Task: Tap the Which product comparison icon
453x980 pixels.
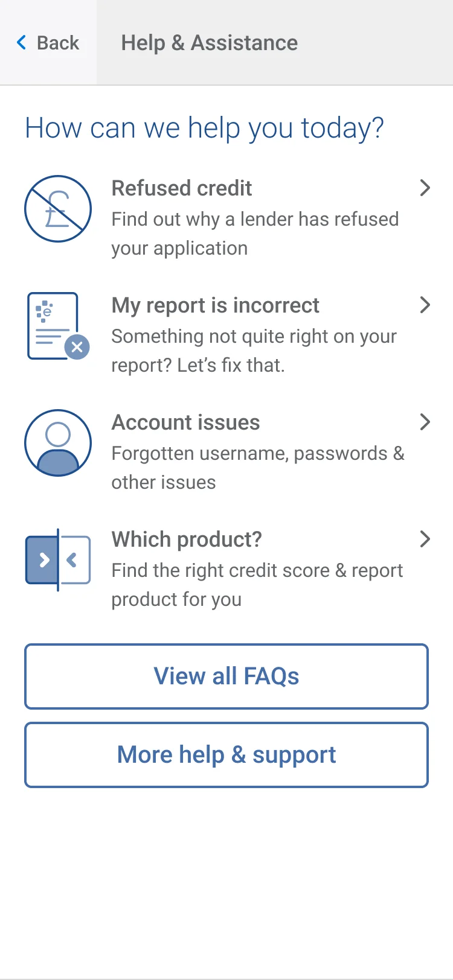Action: (x=58, y=560)
